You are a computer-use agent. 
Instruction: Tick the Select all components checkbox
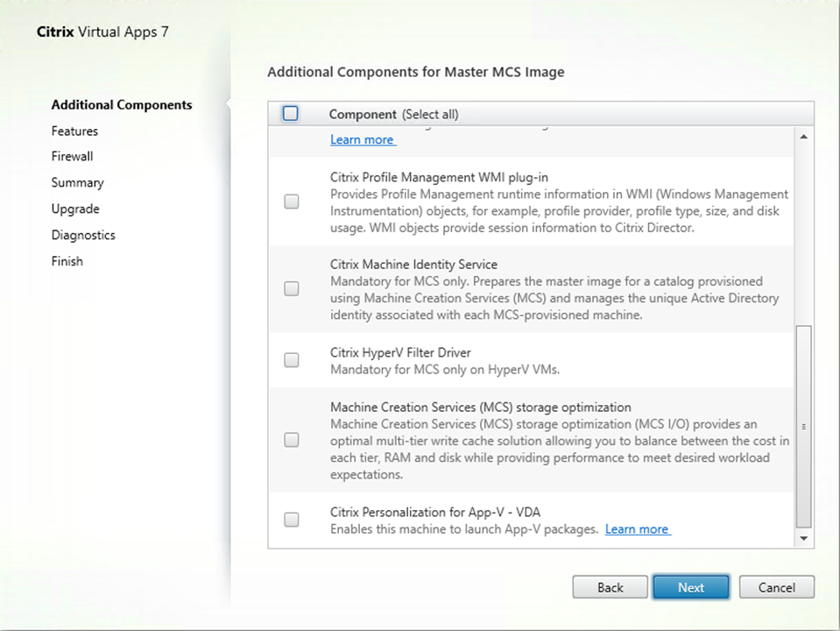[290, 114]
